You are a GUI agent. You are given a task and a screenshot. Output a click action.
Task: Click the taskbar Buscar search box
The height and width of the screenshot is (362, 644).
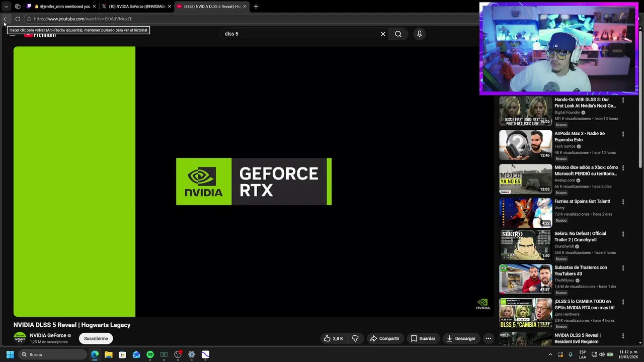pos(53,354)
